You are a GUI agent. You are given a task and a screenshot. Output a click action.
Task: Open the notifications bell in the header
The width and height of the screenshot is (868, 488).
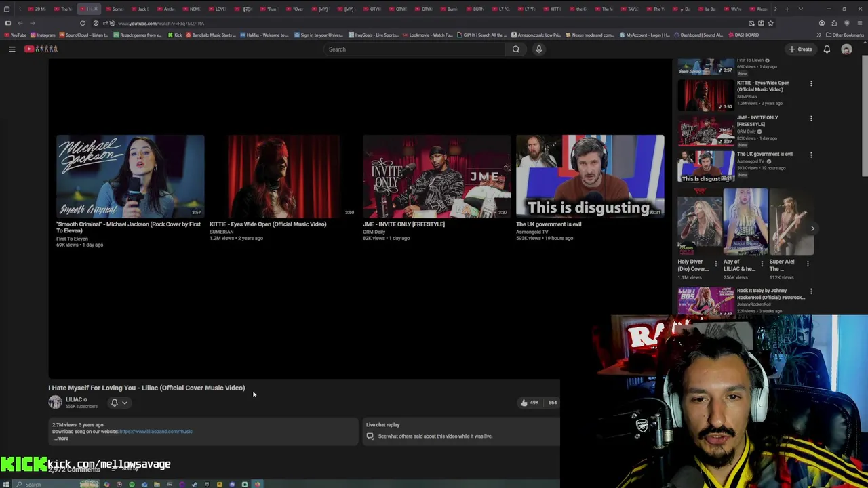[827, 49]
